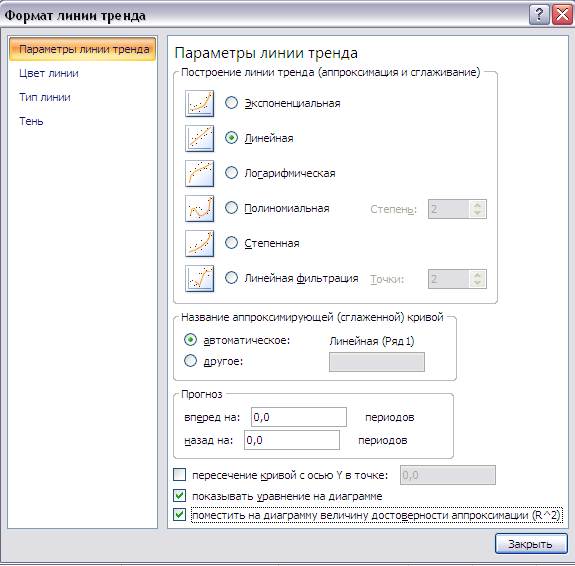The height and width of the screenshot is (566, 575).
Task: Click the вперед на periods input field
Action: 299,417
